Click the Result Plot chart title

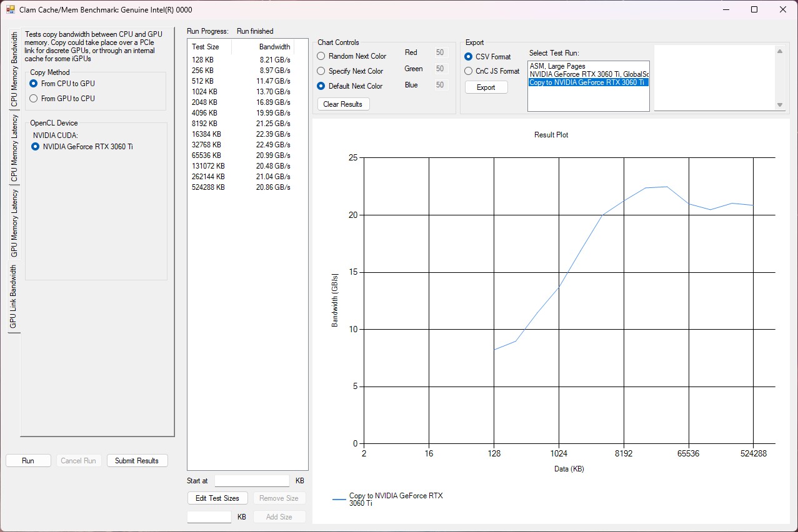click(x=551, y=135)
